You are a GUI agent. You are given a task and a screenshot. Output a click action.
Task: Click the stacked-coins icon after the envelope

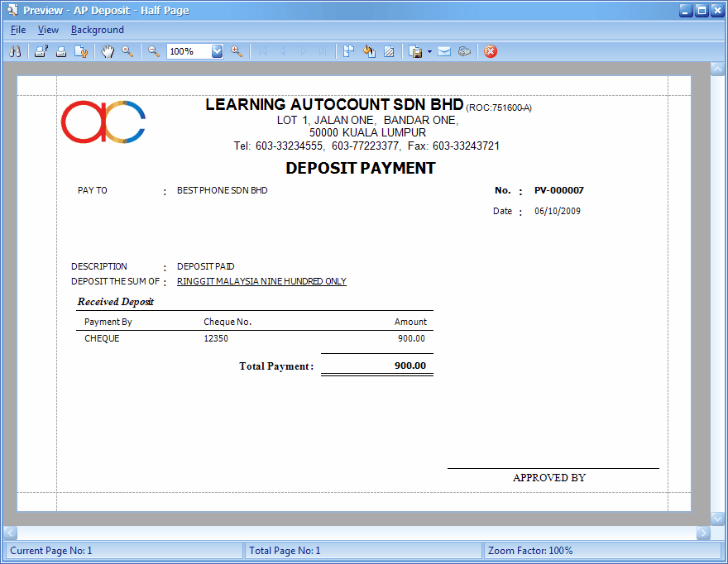pyautogui.click(x=464, y=51)
